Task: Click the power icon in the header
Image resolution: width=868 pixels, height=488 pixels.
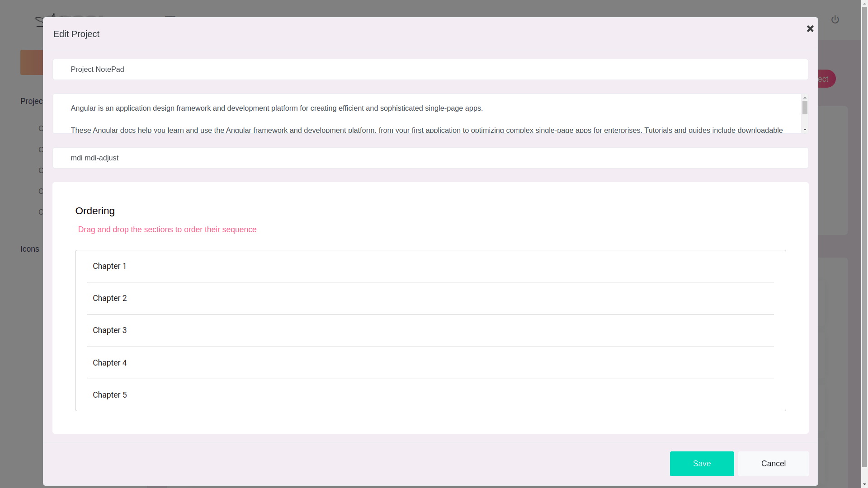Action: click(835, 19)
